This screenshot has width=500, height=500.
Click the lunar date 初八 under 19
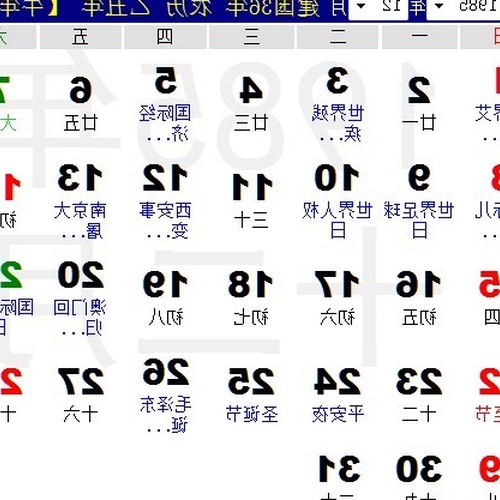166,317
